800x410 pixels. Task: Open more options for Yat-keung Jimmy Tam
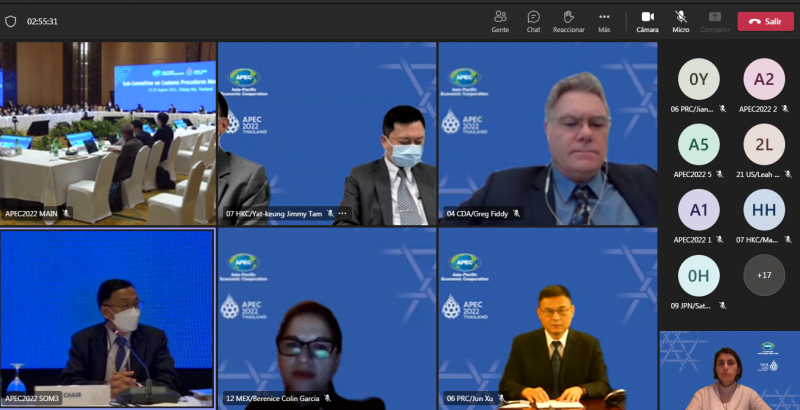[x=342, y=213]
